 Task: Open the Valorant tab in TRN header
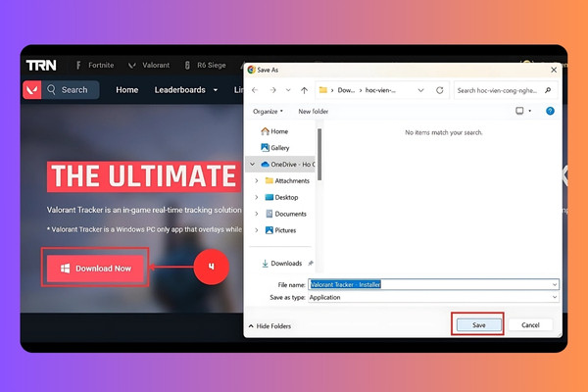tap(149, 66)
